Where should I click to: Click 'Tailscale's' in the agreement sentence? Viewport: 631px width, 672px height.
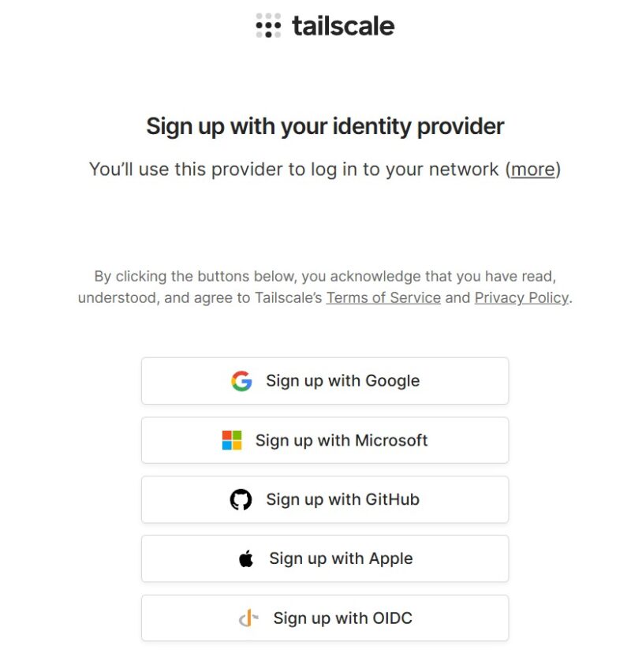click(x=289, y=297)
